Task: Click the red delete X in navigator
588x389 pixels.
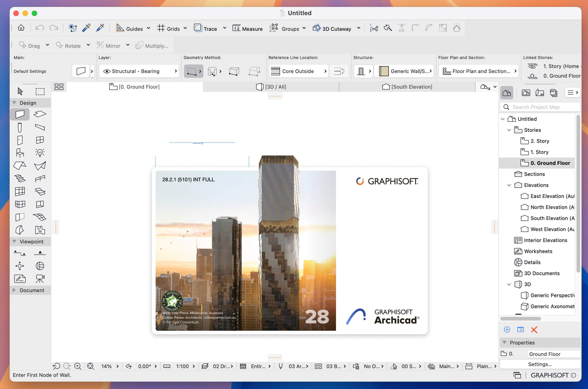Action: click(x=534, y=330)
